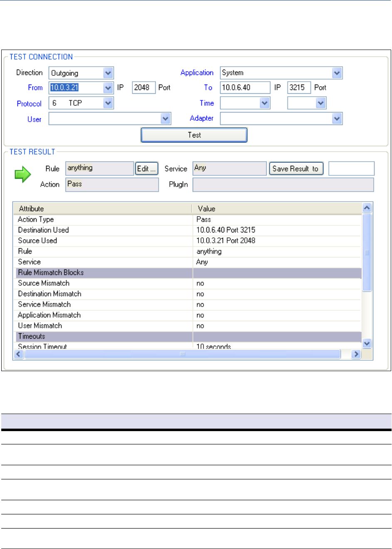Click the Save Result to button
This screenshot has height=549, width=392.
(x=296, y=169)
